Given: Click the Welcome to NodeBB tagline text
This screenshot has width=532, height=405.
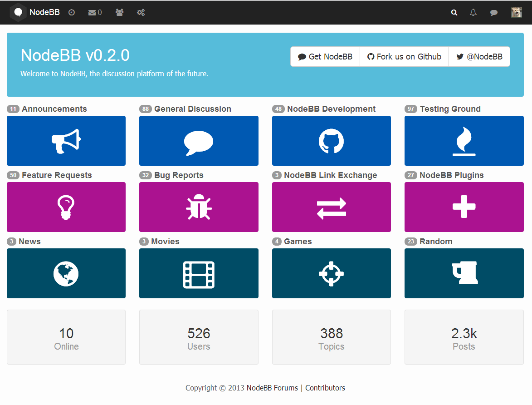Looking at the screenshot, I should tap(114, 74).
